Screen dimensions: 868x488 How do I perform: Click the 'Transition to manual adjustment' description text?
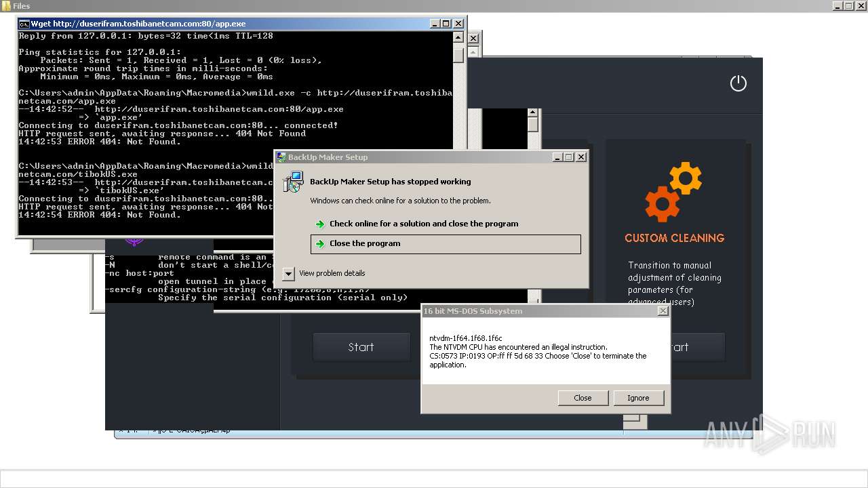click(675, 283)
